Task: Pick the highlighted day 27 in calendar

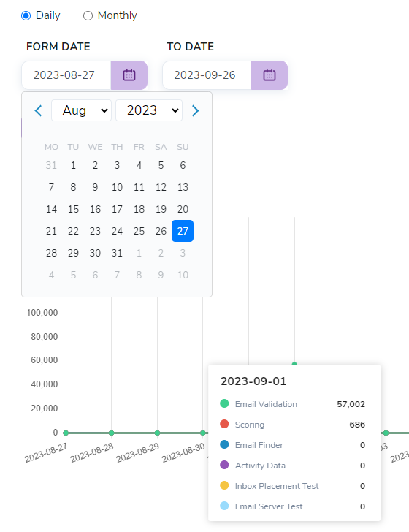Action: [183, 231]
